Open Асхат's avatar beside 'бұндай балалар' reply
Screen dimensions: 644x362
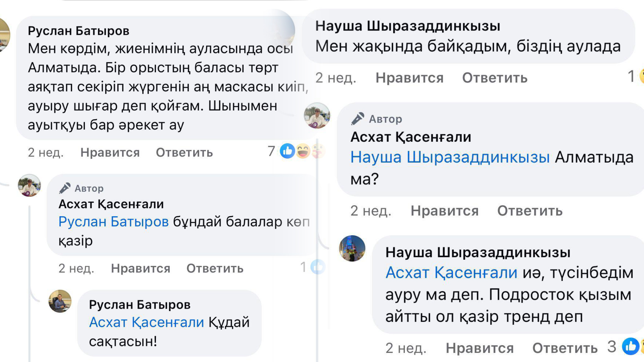tap(30, 185)
